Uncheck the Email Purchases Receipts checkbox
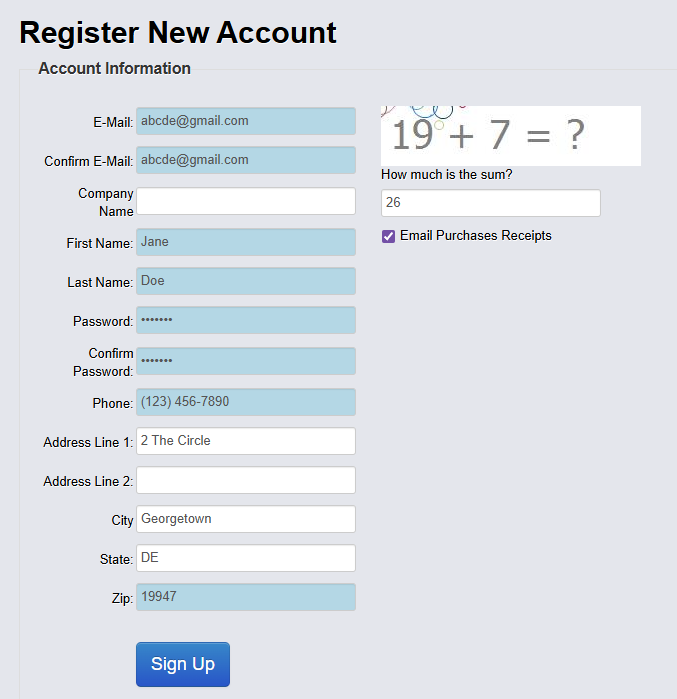The image size is (677, 699). tap(388, 237)
